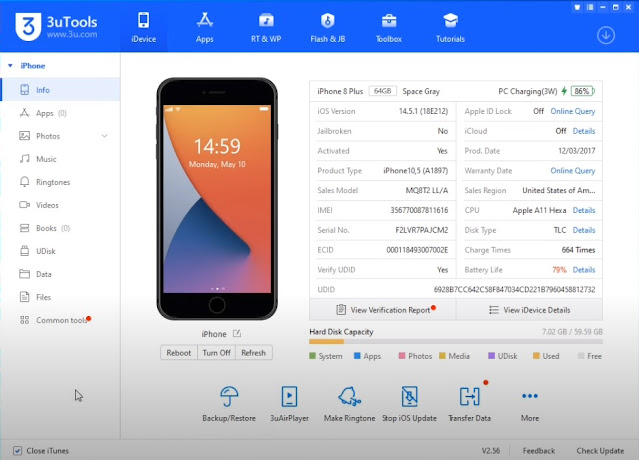The width and height of the screenshot is (639, 460).
Task: Open the iDevice tab
Action: (x=143, y=28)
